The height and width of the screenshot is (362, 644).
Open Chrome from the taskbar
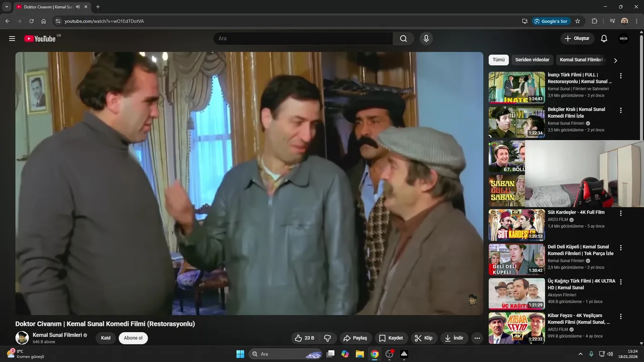(x=374, y=354)
